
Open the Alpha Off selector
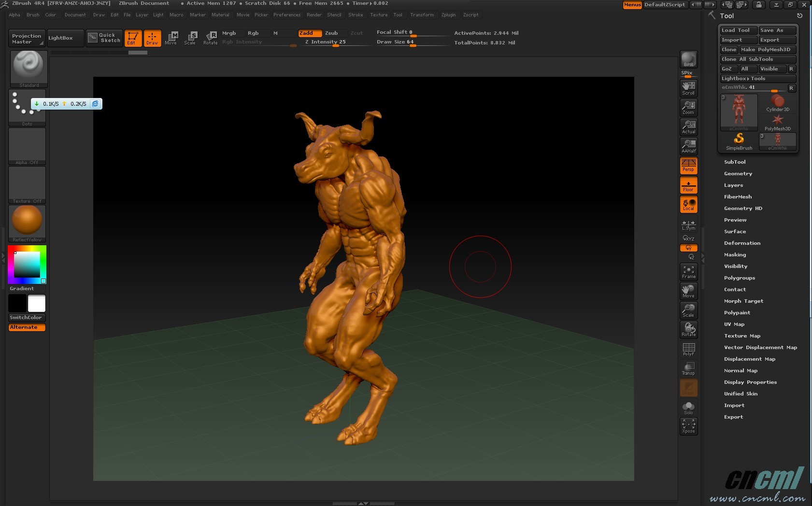click(27, 146)
